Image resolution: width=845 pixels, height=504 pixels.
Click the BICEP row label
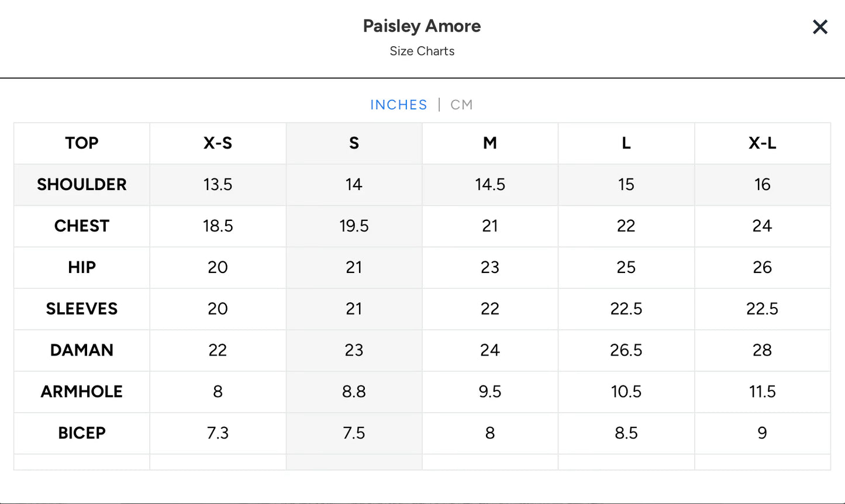pos(82,433)
